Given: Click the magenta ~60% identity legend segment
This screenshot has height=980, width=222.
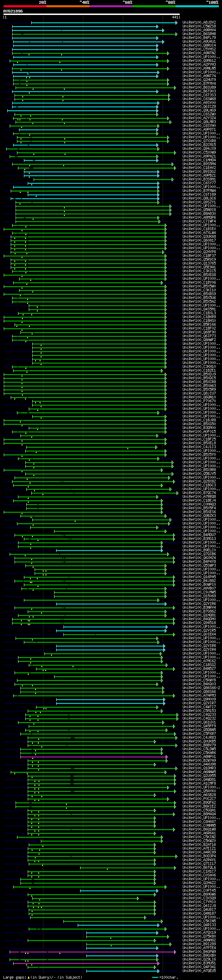Looking at the screenshot, I should click(111, 6).
